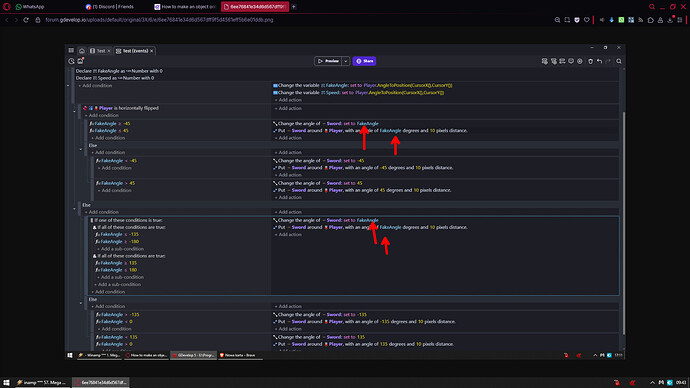Select 'Change the angle of Sword: set to 45' action
Viewport: 690px width, 388px height.
click(x=318, y=183)
